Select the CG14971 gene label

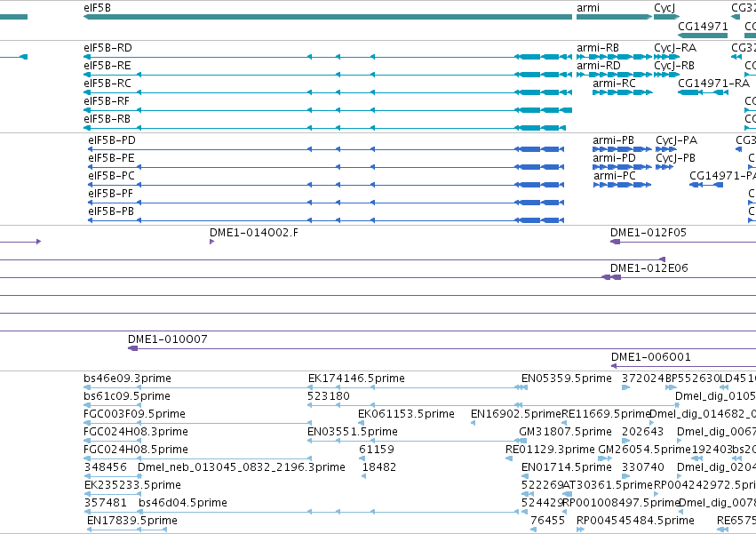point(703,26)
